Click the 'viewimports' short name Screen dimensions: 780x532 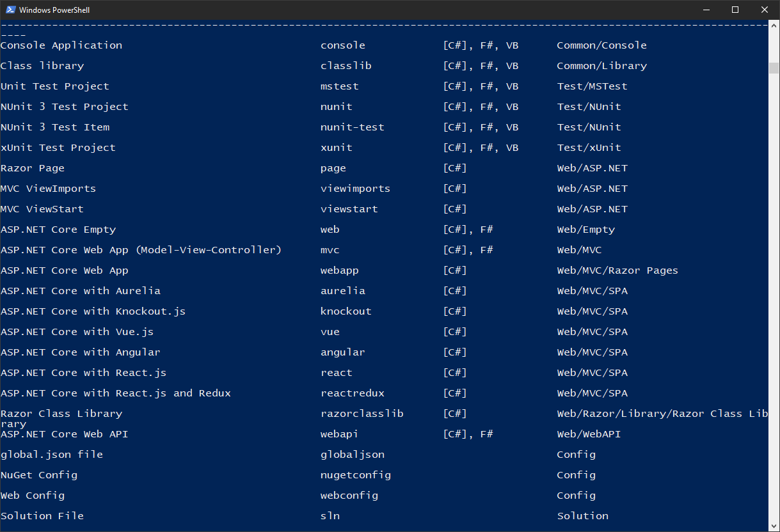pos(355,189)
